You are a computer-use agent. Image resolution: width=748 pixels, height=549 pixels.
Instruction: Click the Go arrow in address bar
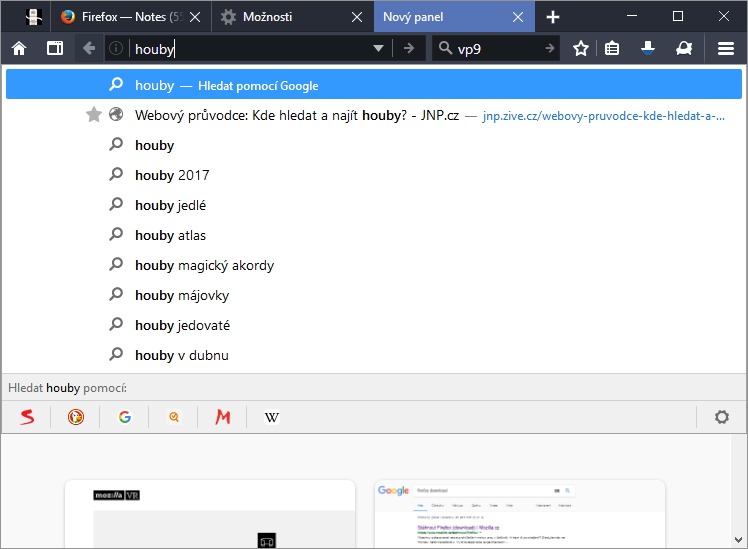pos(409,48)
